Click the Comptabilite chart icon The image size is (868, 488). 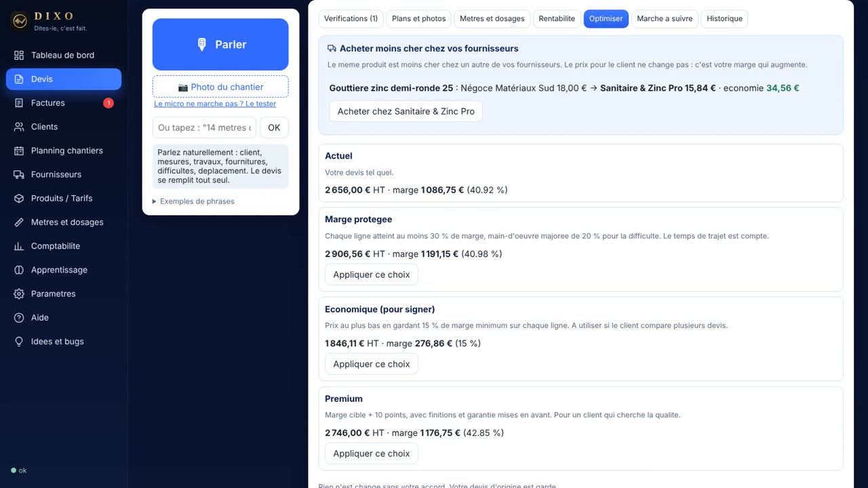pos(19,246)
